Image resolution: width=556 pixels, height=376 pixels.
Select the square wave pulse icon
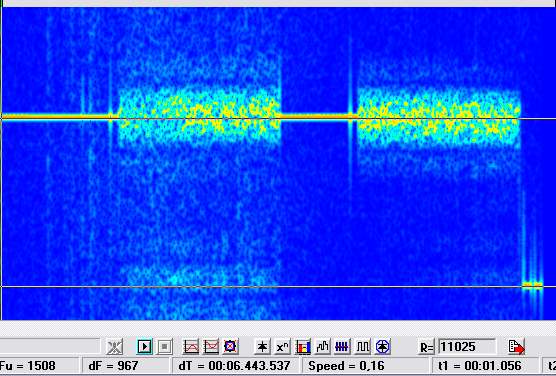tap(362, 347)
